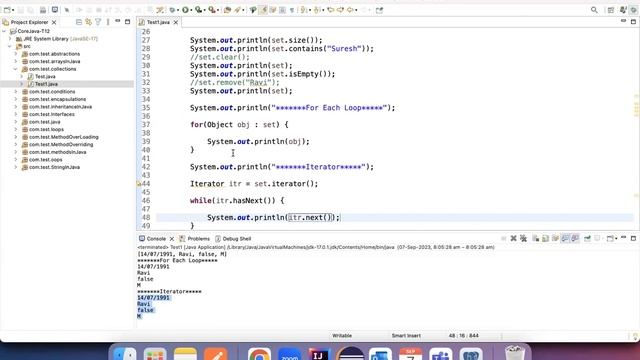Screen dimensions: 640x360
Task: Close the Test1.java editor tab
Action: (x=176, y=22)
